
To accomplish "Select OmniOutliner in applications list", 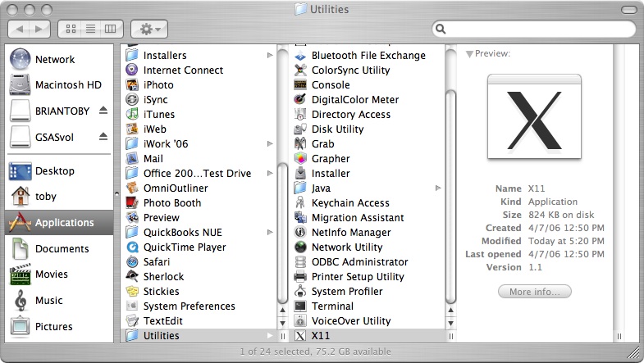I will click(176, 188).
